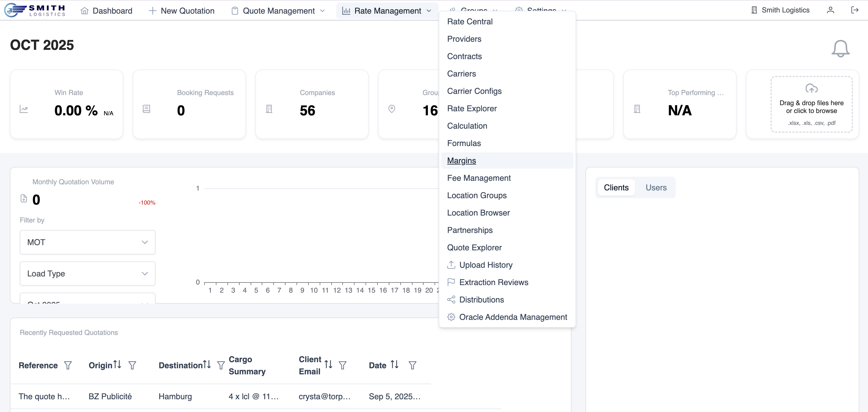The image size is (868, 412).
Task: Expand the MOT filter dropdown
Action: click(87, 242)
